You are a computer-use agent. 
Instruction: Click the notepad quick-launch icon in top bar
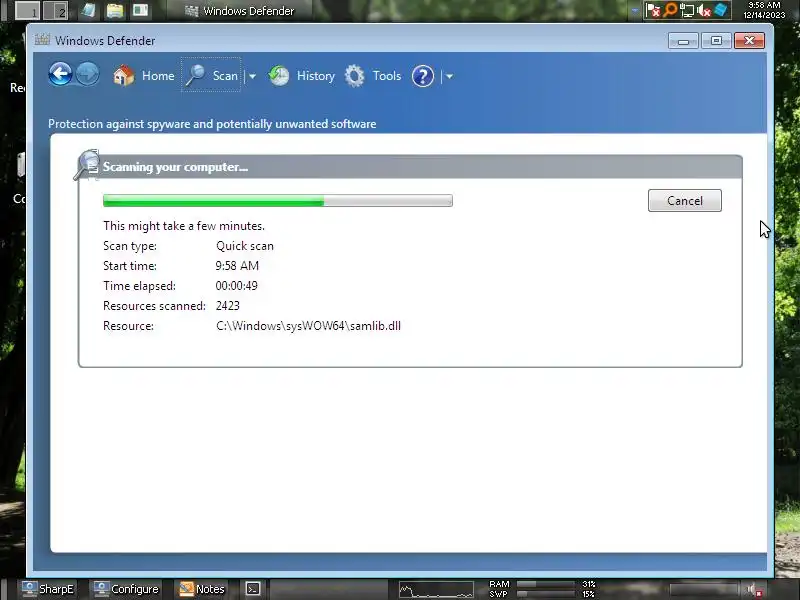[89, 10]
